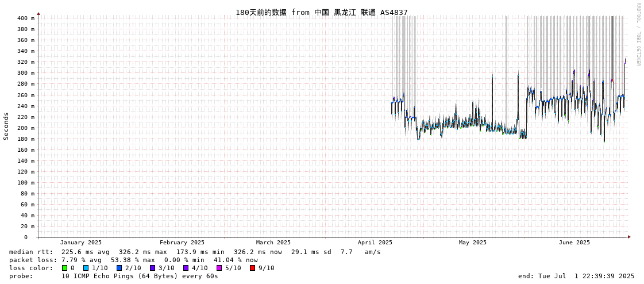
Task: Click the April 2025 axis label
Action: click(x=375, y=243)
